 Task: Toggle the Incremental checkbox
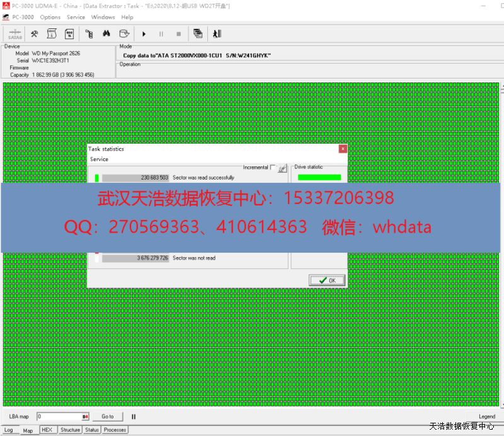272,168
